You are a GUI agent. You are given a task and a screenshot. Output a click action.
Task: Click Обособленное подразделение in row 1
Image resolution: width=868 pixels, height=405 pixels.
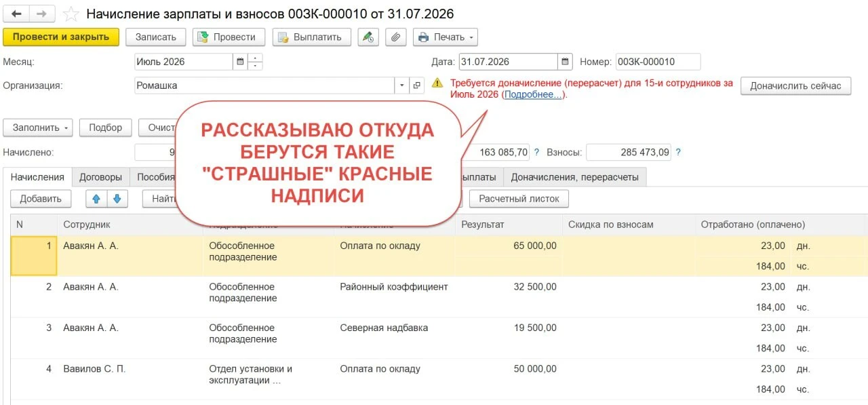243,251
